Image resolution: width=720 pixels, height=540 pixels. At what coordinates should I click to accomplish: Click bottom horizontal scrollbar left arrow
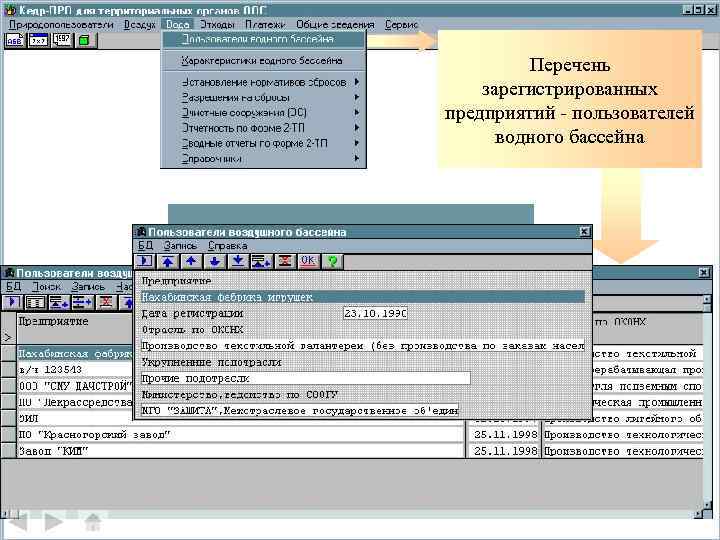(5, 513)
